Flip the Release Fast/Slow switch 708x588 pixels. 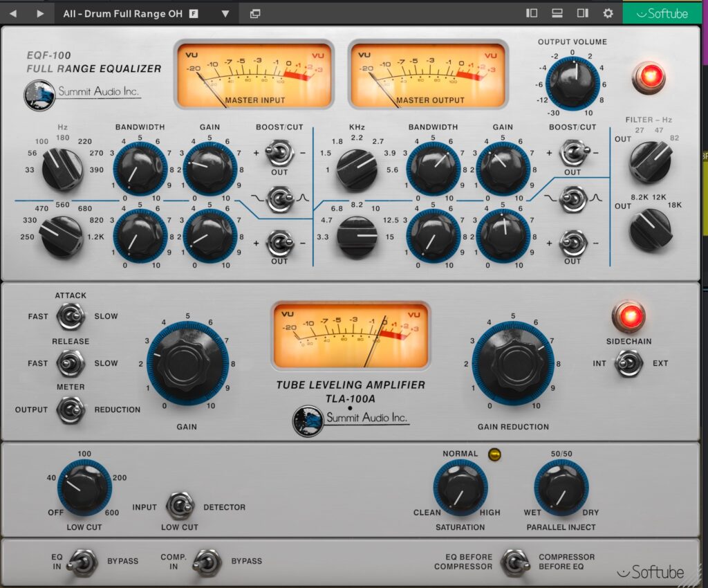[x=71, y=363]
